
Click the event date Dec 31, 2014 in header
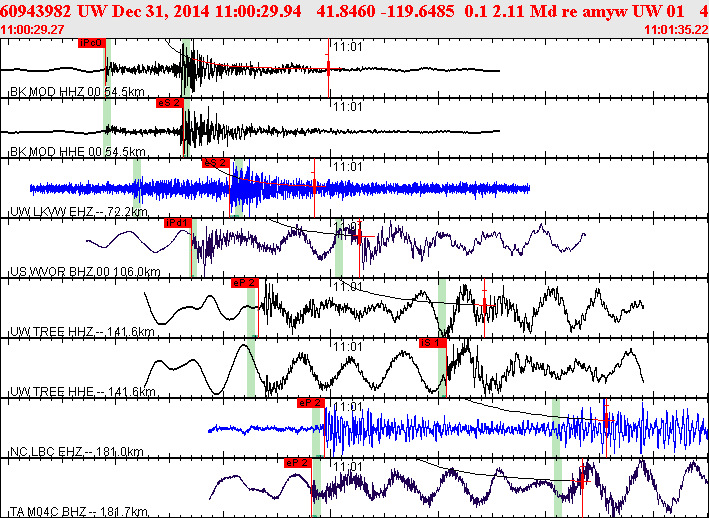pyautogui.click(x=161, y=12)
